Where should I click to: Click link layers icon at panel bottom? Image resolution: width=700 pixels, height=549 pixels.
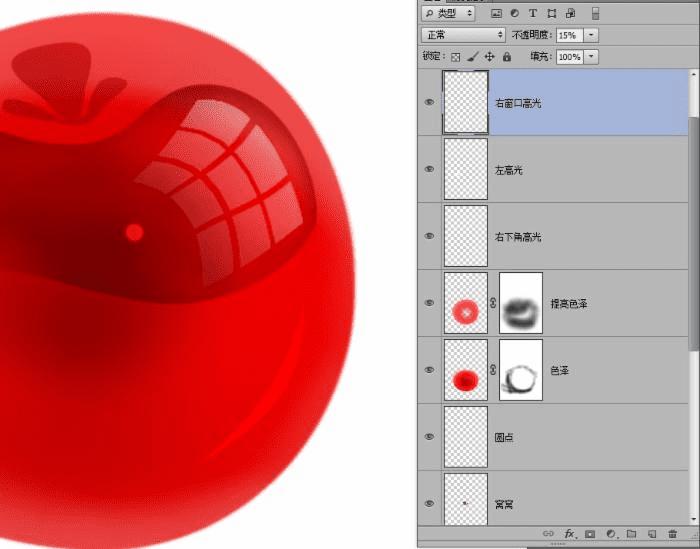pyautogui.click(x=548, y=533)
